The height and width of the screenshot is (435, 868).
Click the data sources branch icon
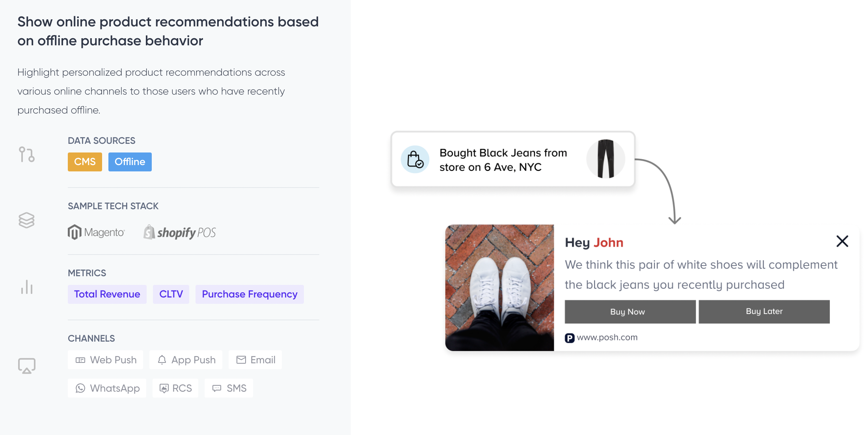(x=27, y=154)
